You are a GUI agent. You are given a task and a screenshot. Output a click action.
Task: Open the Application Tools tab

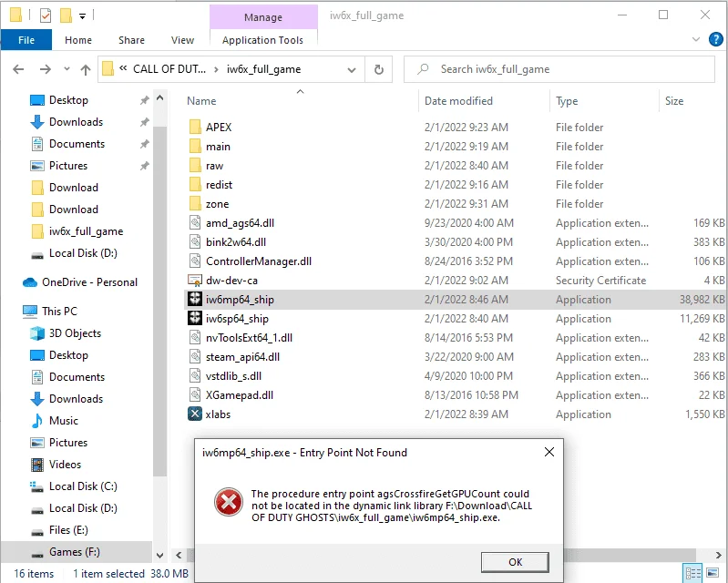click(x=262, y=40)
